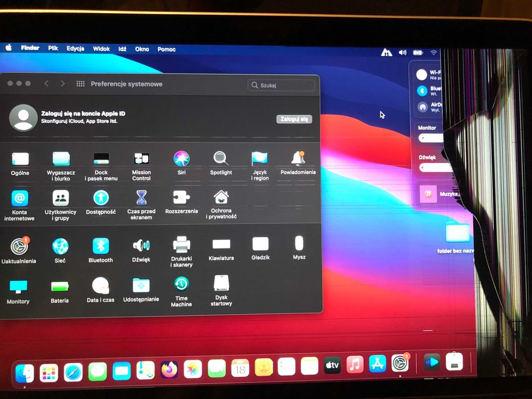
Task: Open Klawiatura preferences
Action: tap(221, 244)
